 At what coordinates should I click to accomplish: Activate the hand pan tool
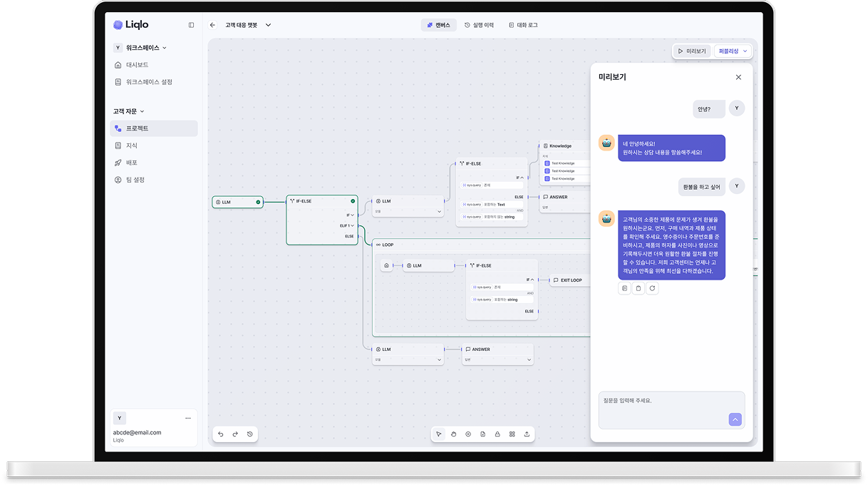(453, 434)
